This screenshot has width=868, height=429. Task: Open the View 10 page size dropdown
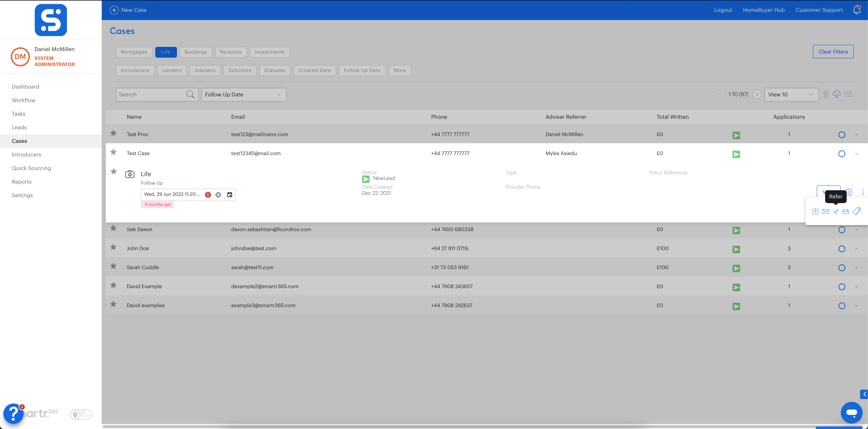click(792, 94)
